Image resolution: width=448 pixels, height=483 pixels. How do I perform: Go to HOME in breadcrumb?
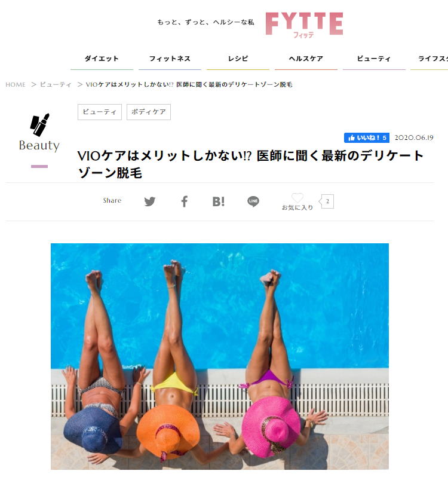pyautogui.click(x=16, y=85)
